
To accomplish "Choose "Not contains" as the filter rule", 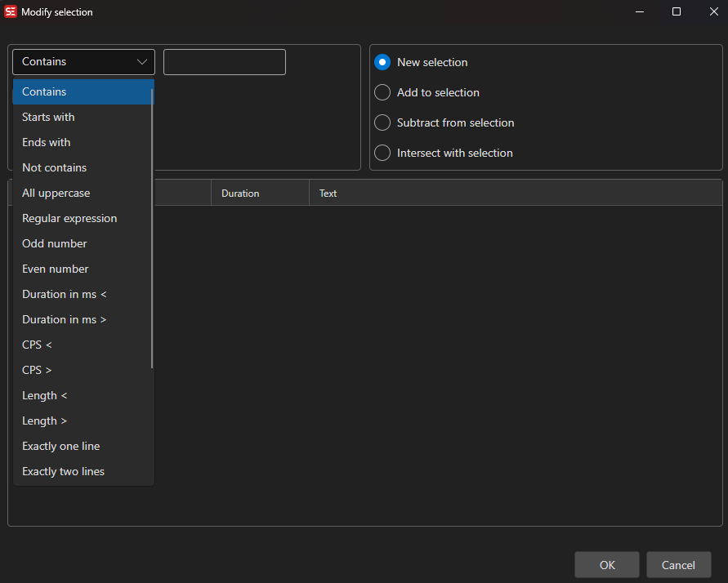I will 54,167.
